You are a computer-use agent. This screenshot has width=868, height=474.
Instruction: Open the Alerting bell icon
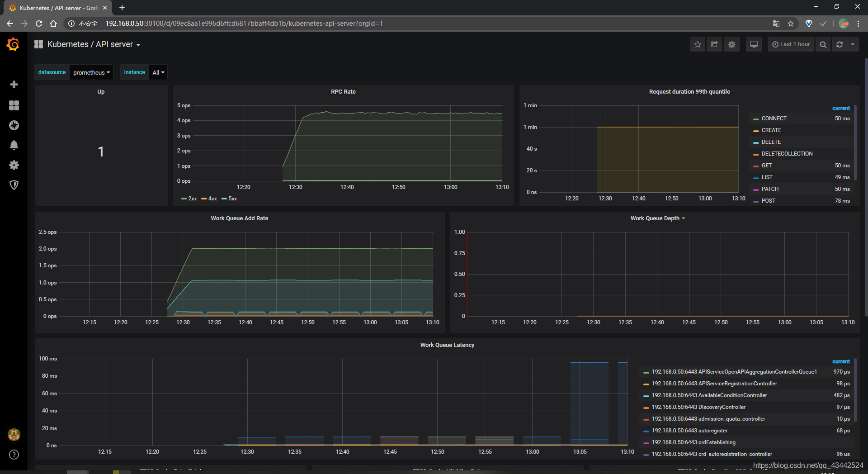point(14,145)
